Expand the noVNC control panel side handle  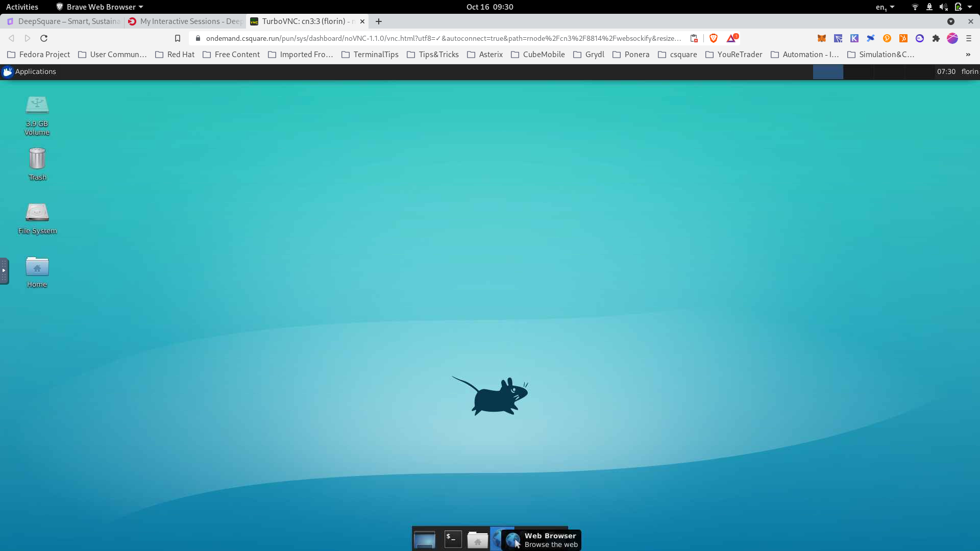click(x=4, y=271)
